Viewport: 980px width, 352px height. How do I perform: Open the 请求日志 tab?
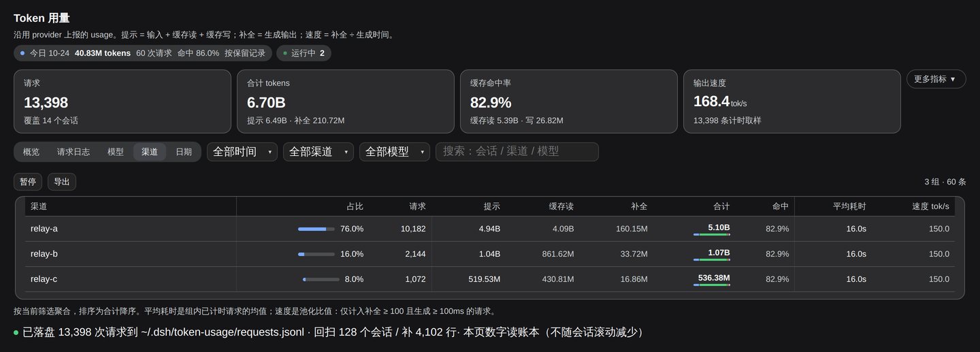point(73,152)
